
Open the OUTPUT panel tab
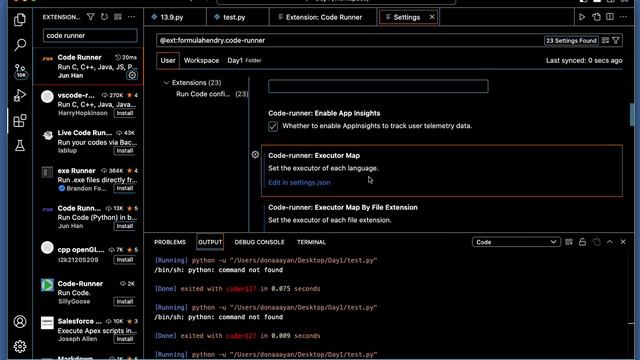click(210, 242)
